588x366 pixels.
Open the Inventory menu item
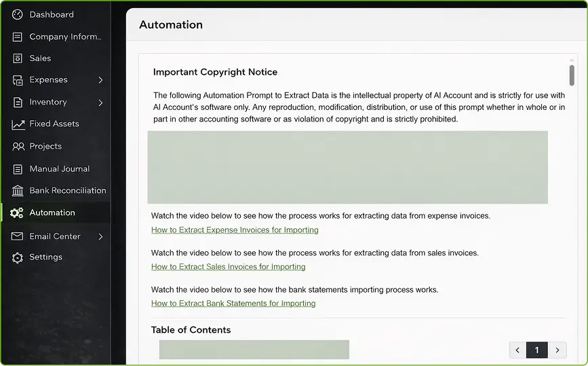pyautogui.click(x=47, y=102)
